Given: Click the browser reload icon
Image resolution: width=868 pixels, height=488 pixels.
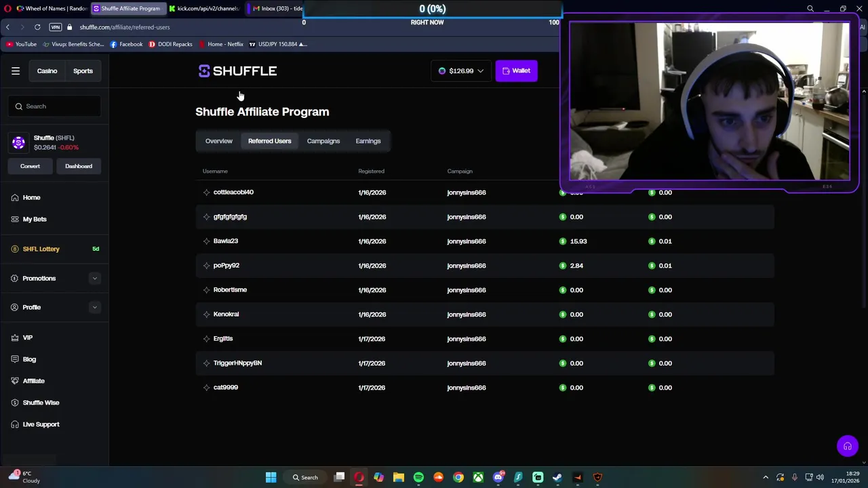Looking at the screenshot, I should click(37, 27).
